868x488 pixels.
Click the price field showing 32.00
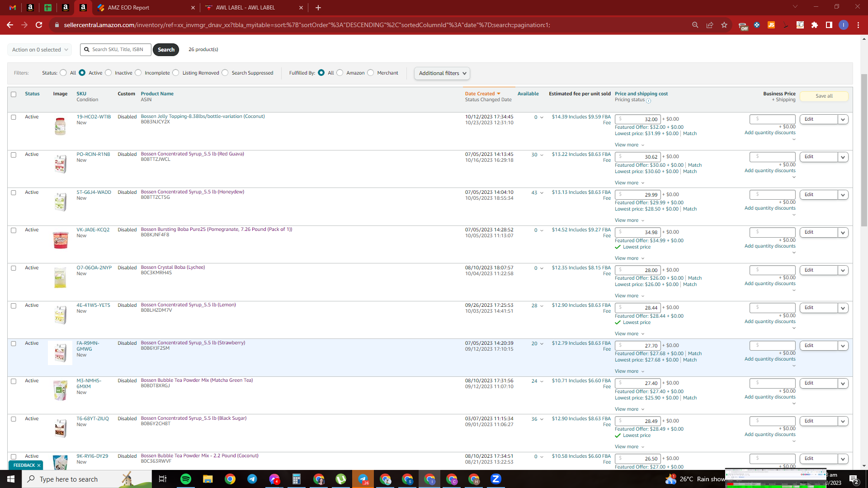(637, 119)
